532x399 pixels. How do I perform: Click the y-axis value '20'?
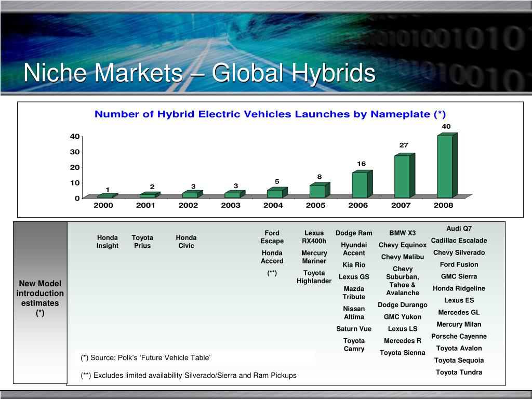(x=75, y=167)
